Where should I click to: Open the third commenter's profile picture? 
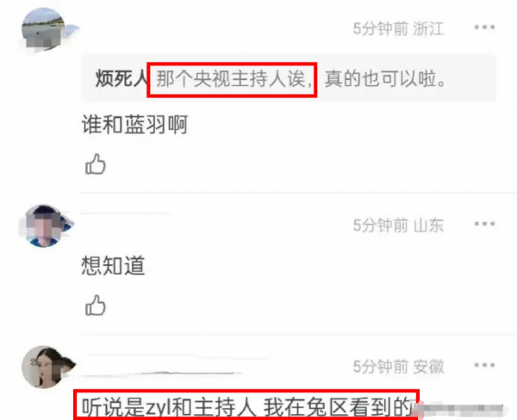coord(47,367)
